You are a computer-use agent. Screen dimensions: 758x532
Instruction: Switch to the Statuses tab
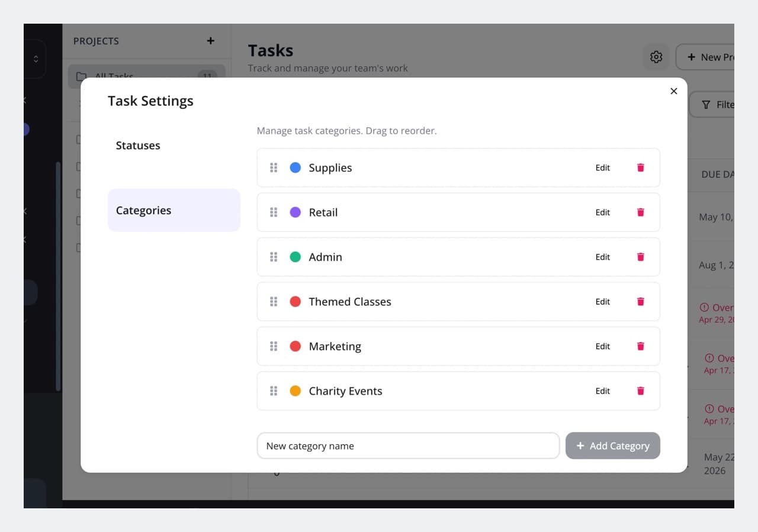point(174,146)
